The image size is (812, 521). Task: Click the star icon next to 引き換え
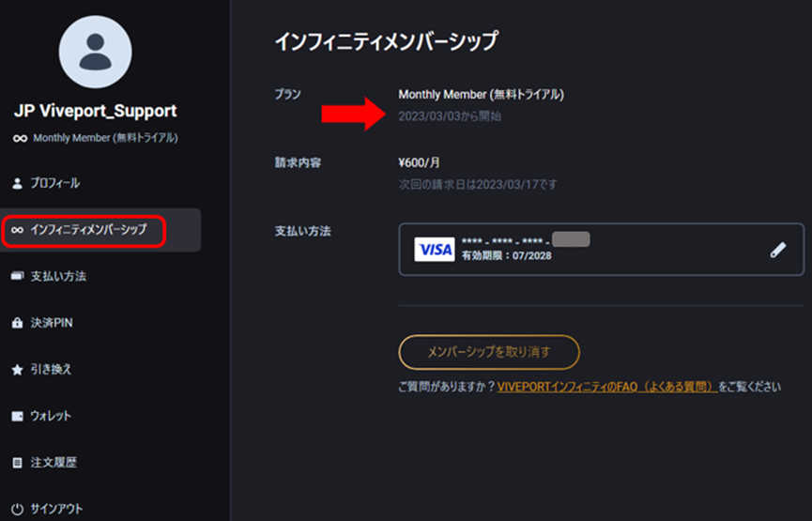17,369
